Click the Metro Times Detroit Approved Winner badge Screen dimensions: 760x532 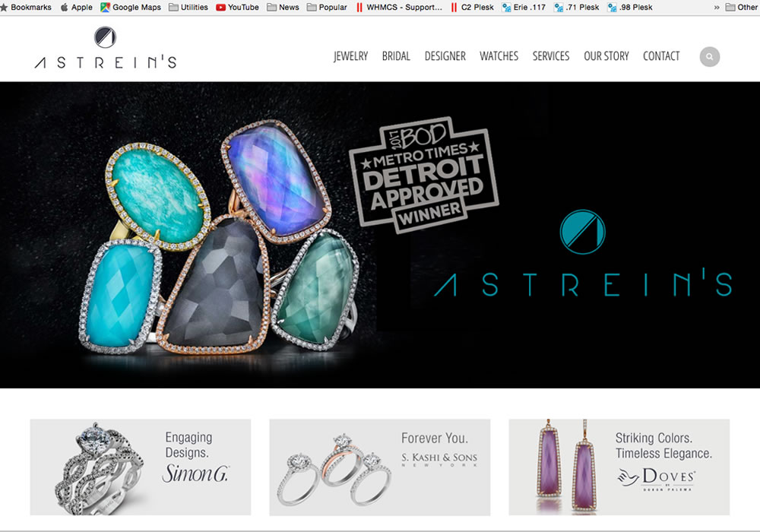click(x=424, y=175)
